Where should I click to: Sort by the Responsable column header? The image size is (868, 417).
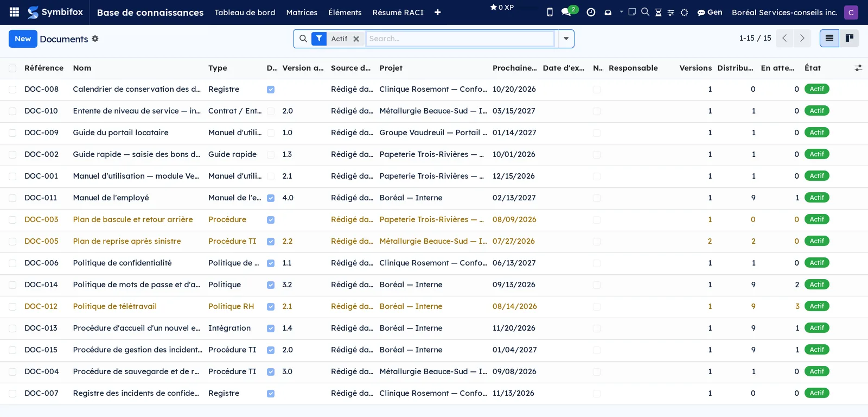pos(633,68)
